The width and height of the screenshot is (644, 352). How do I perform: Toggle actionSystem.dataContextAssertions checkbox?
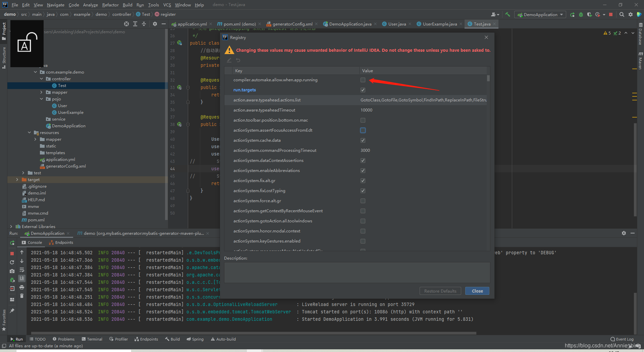coord(363,161)
